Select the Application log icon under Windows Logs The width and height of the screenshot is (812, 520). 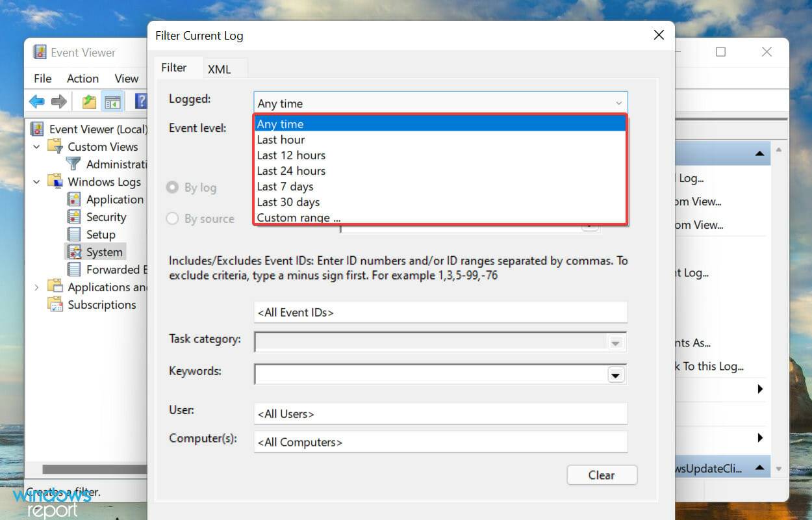[76, 199]
